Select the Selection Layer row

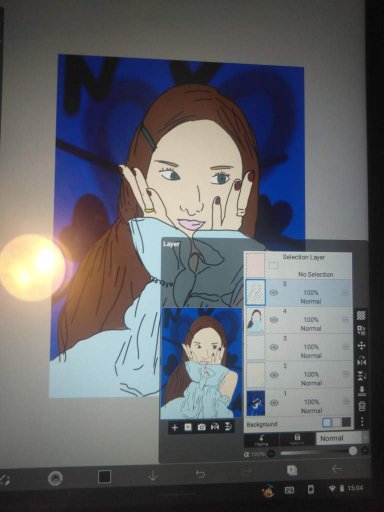pyautogui.click(x=298, y=266)
